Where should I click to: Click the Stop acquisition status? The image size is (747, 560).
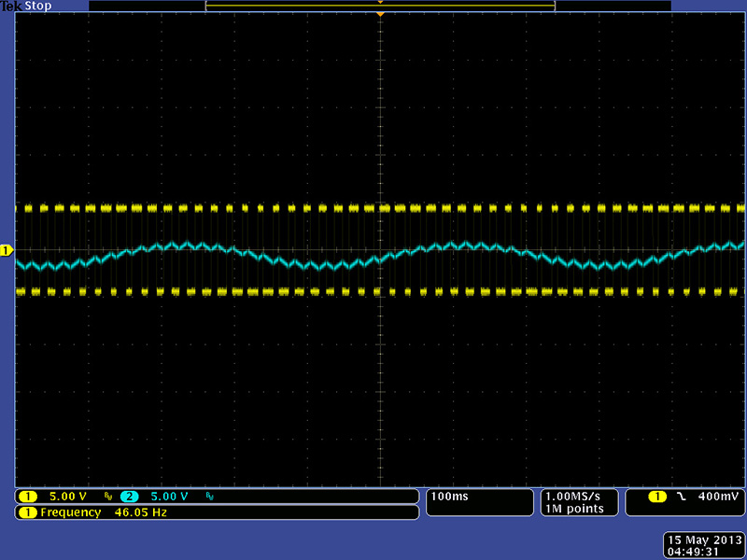point(38,7)
